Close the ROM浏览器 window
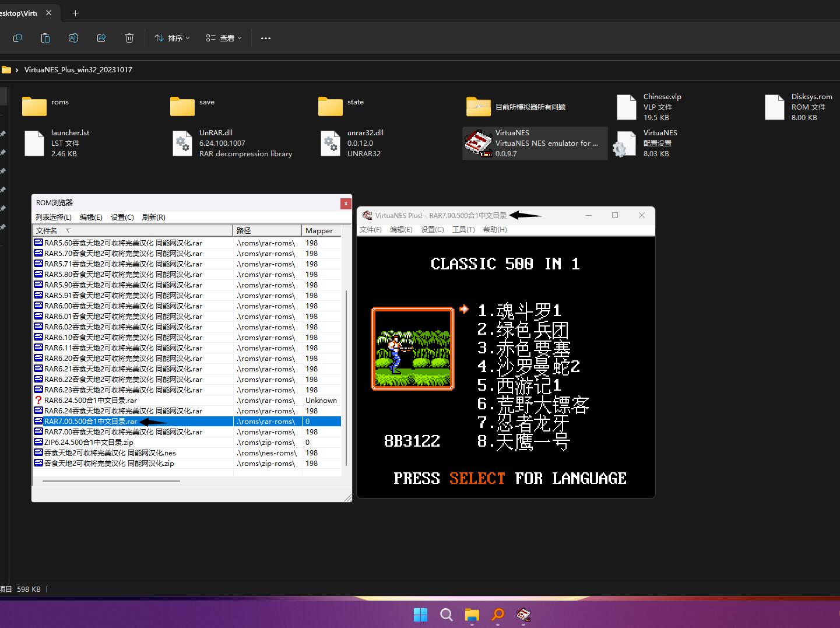This screenshot has height=628, width=840. (346, 204)
